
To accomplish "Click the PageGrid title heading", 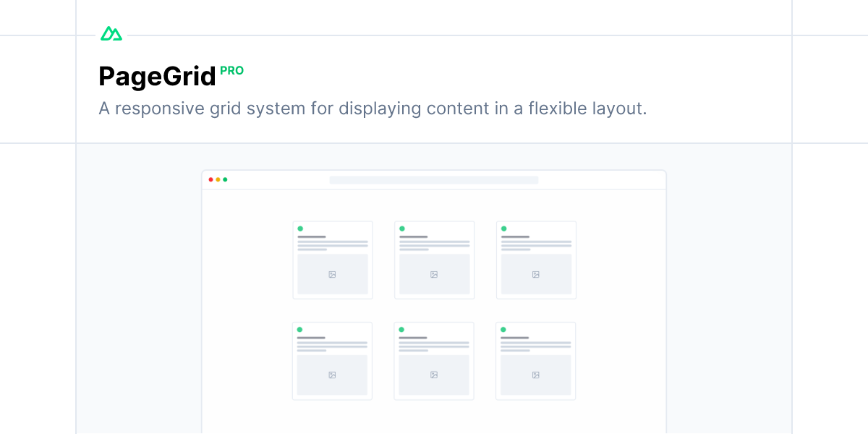I will click(158, 76).
